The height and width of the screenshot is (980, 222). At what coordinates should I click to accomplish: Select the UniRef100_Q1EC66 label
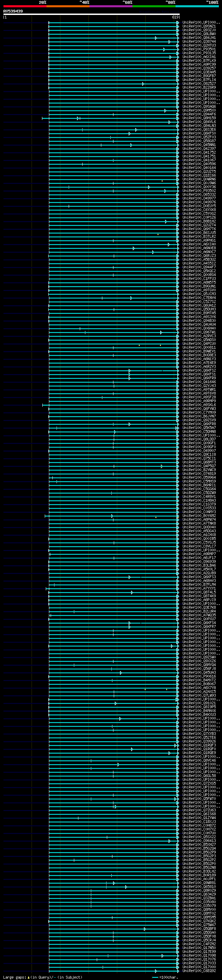coord(199,175)
